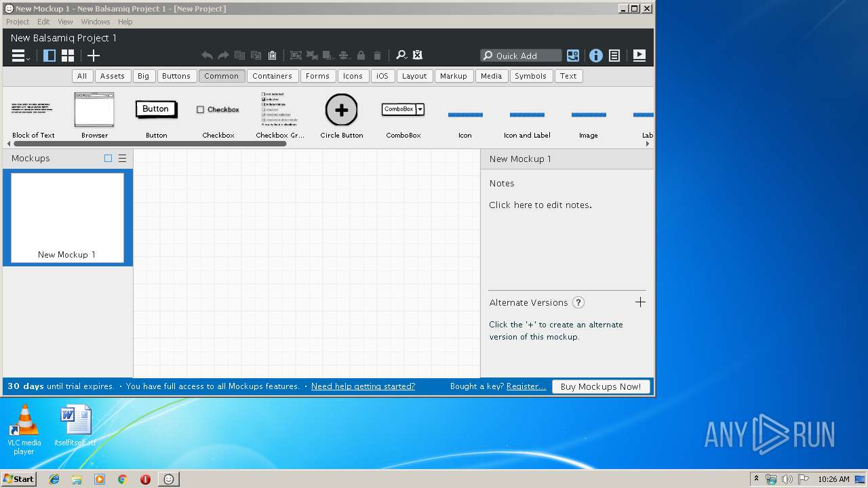This screenshot has width=868, height=488.
Task: Select the Icons library category
Action: (353, 76)
